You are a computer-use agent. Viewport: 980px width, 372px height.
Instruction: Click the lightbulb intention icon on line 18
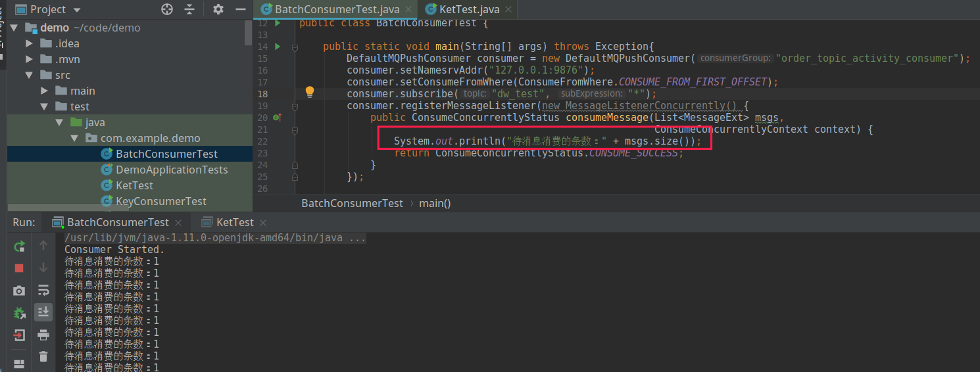[310, 93]
